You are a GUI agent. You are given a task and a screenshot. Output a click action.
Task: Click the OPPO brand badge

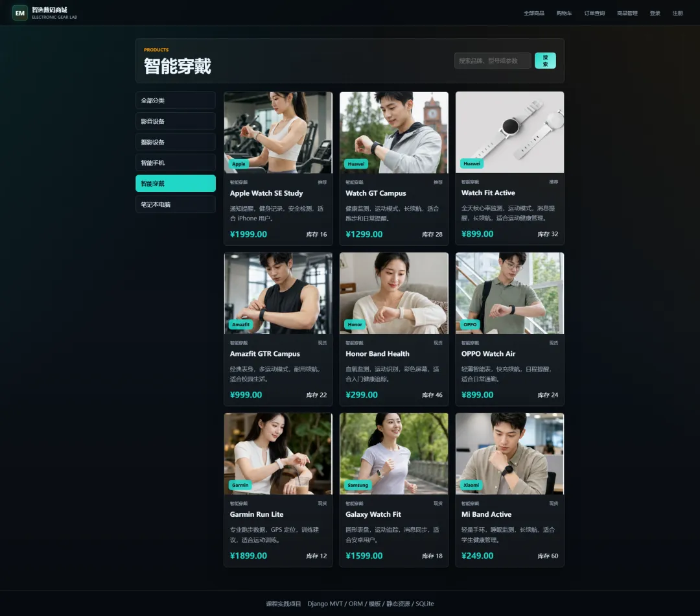[470, 324]
